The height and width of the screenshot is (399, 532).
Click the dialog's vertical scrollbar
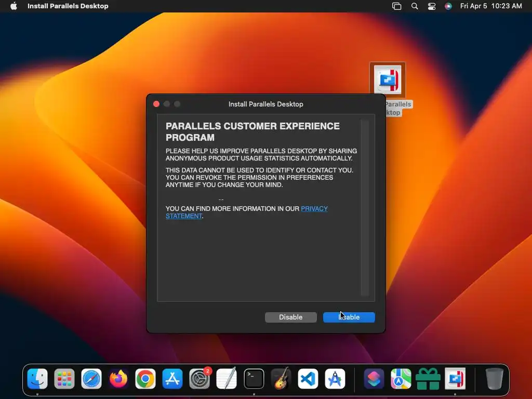point(365,208)
